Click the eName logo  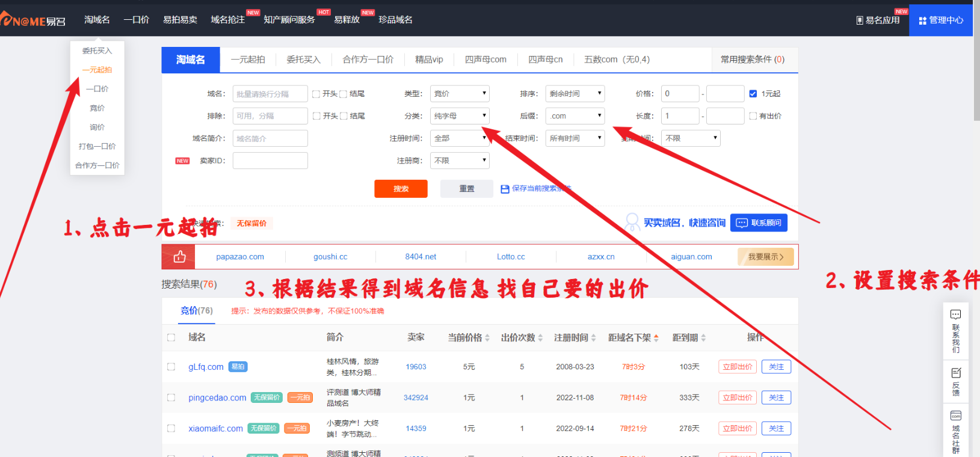33,20
